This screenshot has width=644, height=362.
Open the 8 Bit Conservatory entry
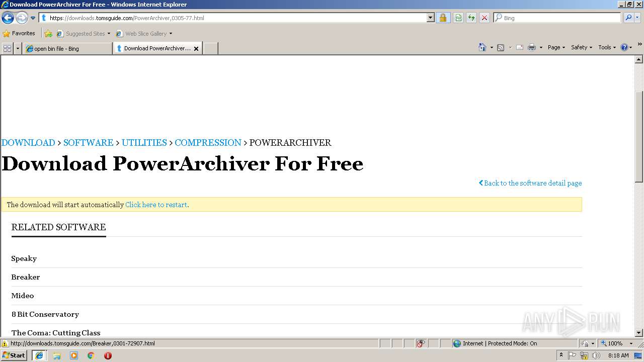45,314
